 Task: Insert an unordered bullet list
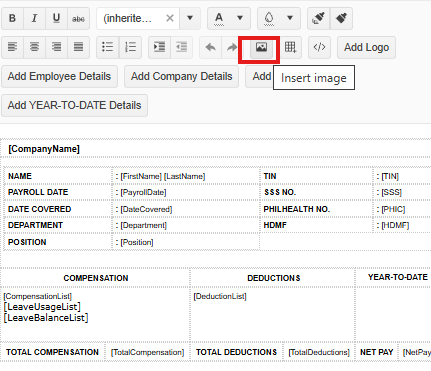[108, 47]
